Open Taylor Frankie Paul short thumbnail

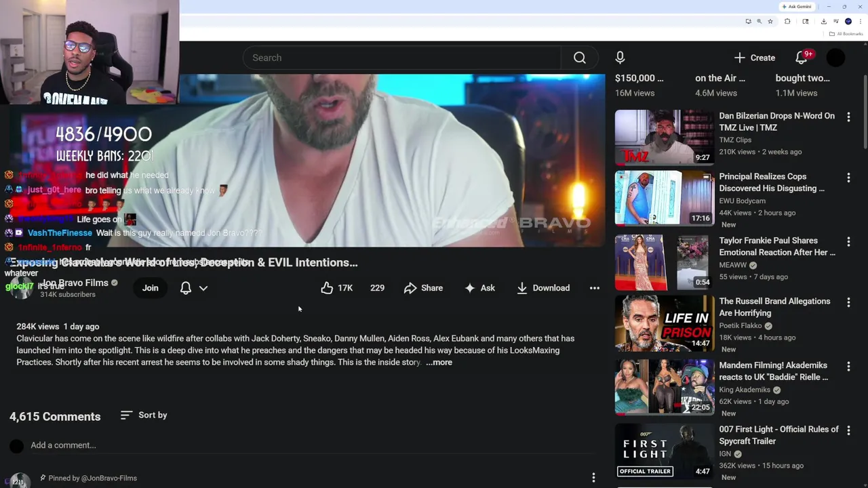click(665, 262)
